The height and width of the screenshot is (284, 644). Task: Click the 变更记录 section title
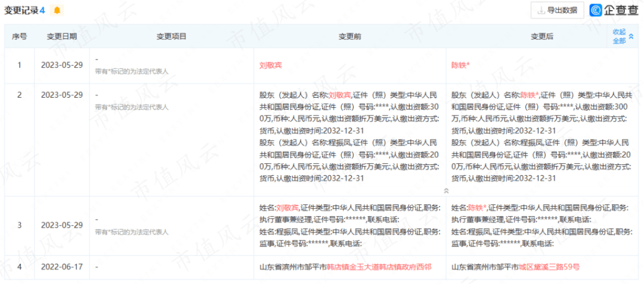coord(24,10)
